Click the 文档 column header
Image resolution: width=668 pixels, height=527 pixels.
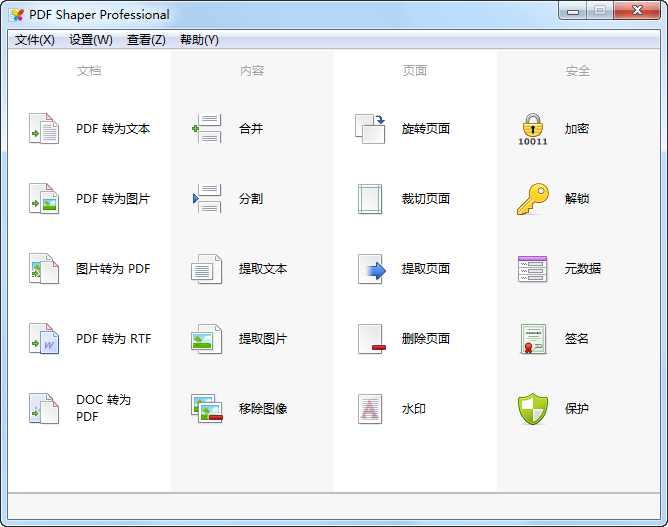pos(89,71)
